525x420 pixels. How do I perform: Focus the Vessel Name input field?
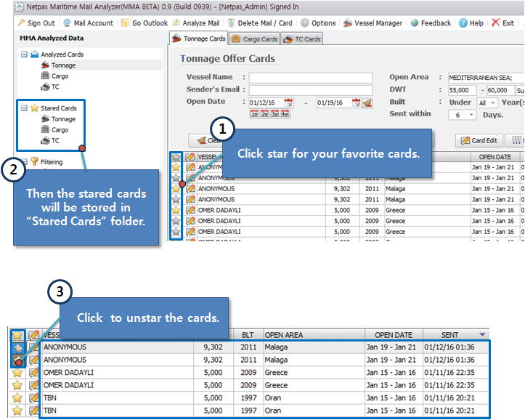coord(311,78)
